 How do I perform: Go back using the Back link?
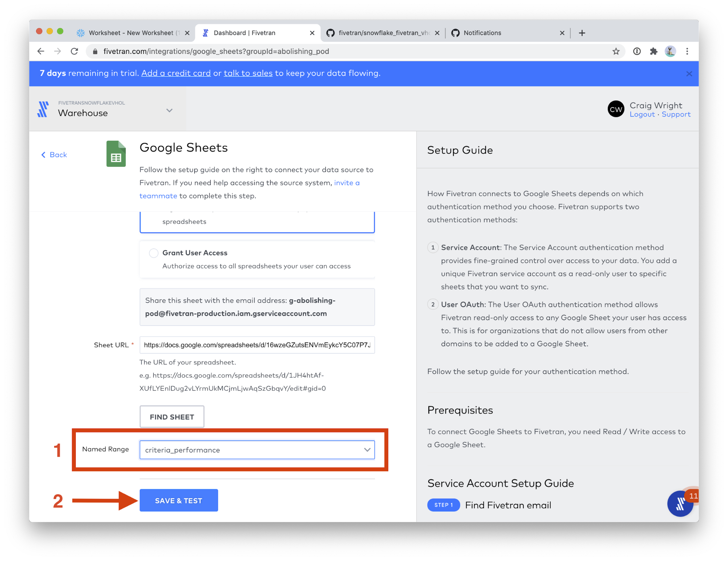coord(54,155)
